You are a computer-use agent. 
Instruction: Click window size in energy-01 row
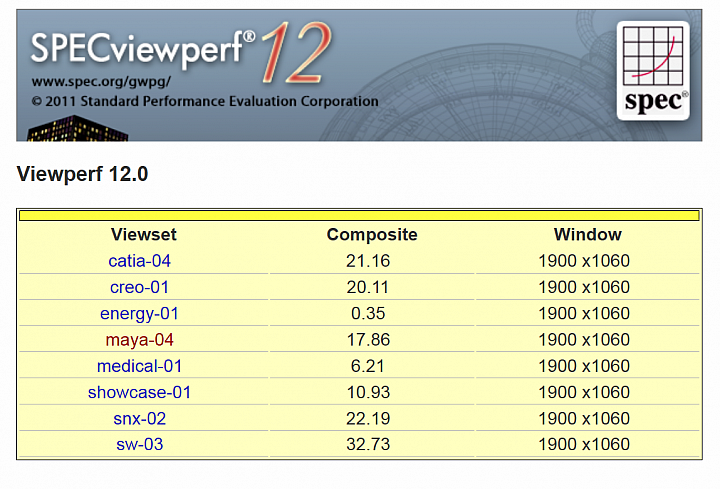584,314
